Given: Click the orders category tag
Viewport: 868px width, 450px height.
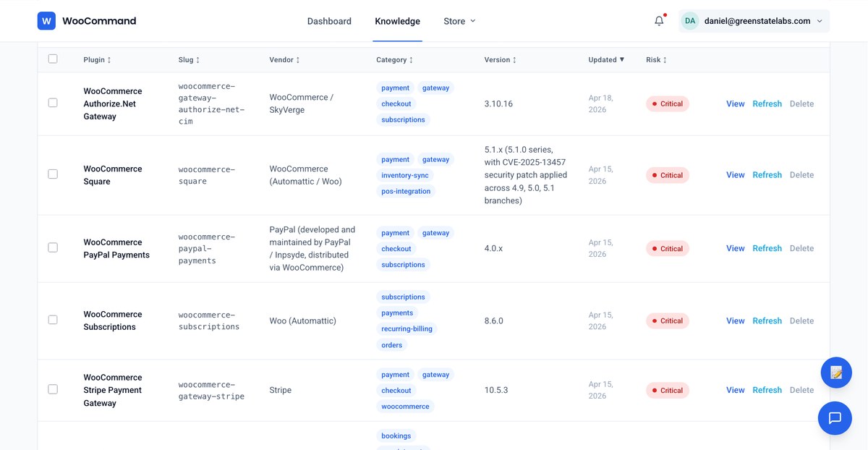Looking at the screenshot, I should [392, 345].
